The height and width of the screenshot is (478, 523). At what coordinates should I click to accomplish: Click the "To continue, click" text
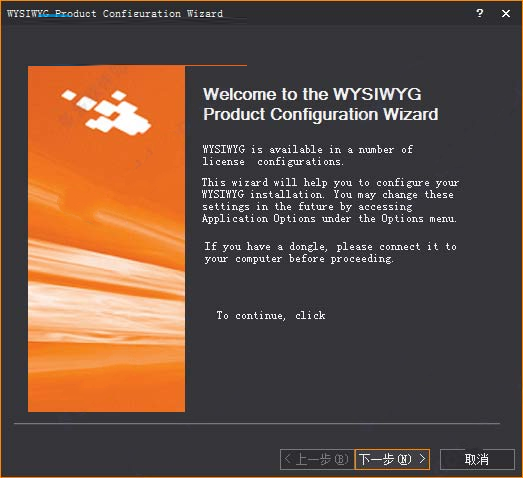coord(271,316)
